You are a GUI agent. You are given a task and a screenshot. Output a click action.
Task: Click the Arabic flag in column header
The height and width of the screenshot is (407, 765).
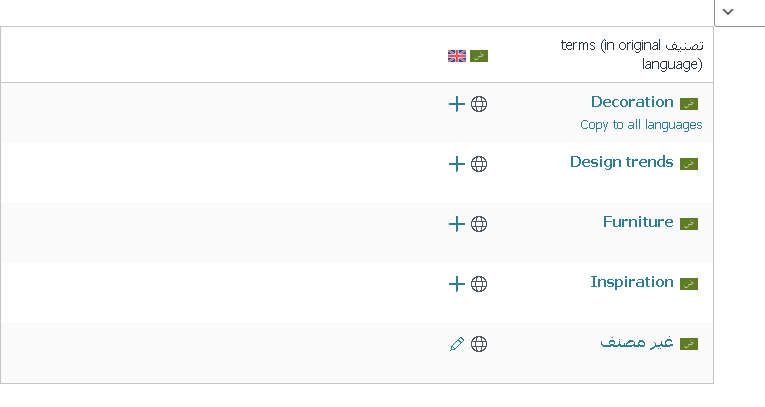(479, 56)
